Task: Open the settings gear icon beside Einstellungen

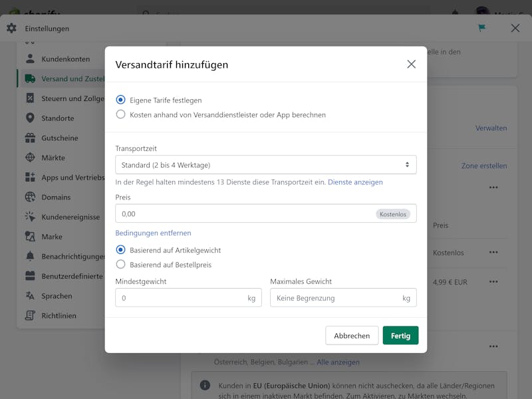Action: [11, 28]
